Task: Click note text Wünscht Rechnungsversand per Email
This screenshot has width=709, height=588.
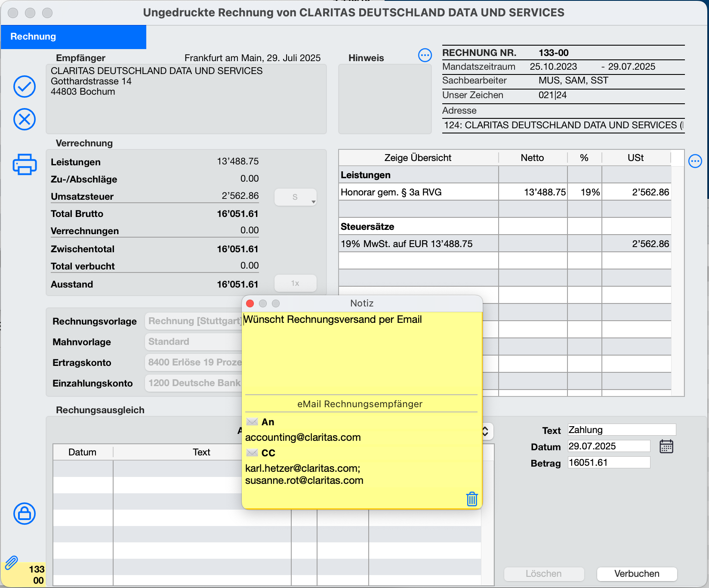Action: coord(333,319)
